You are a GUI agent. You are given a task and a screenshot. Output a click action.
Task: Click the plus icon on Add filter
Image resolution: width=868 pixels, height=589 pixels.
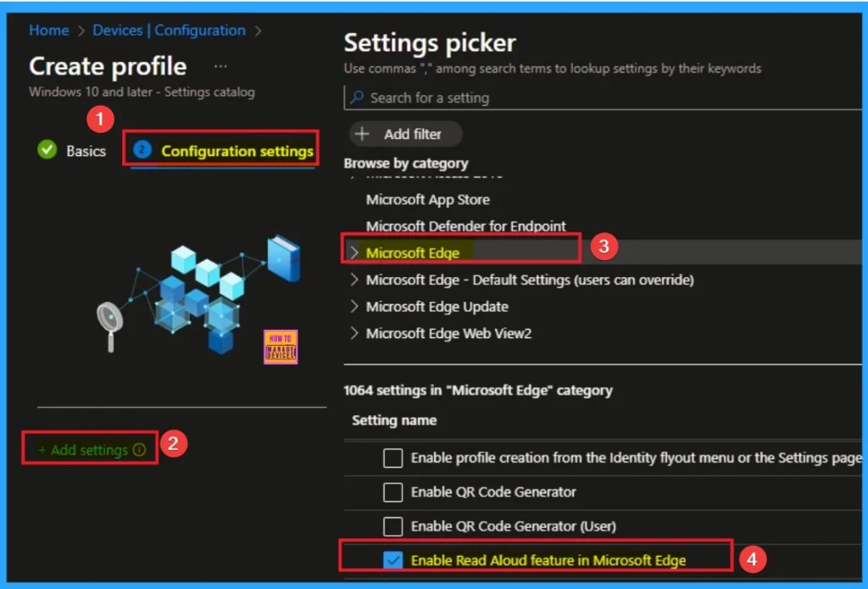(x=362, y=134)
